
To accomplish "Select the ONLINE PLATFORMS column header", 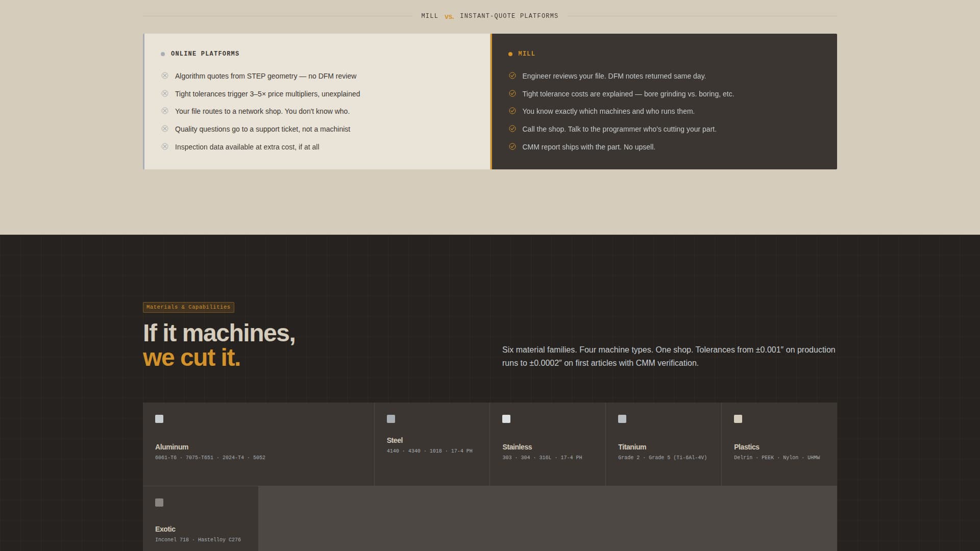I will click(x=205, y=54).
